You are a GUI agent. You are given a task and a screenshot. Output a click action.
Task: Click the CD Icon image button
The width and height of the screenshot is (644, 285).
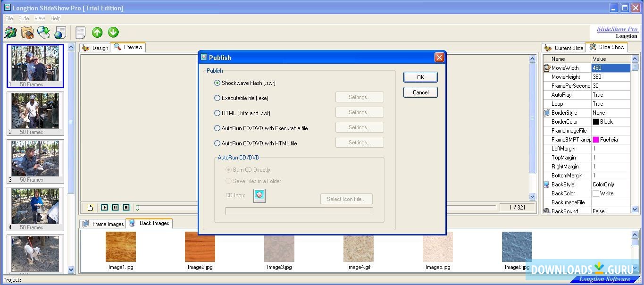coord(259,195)
